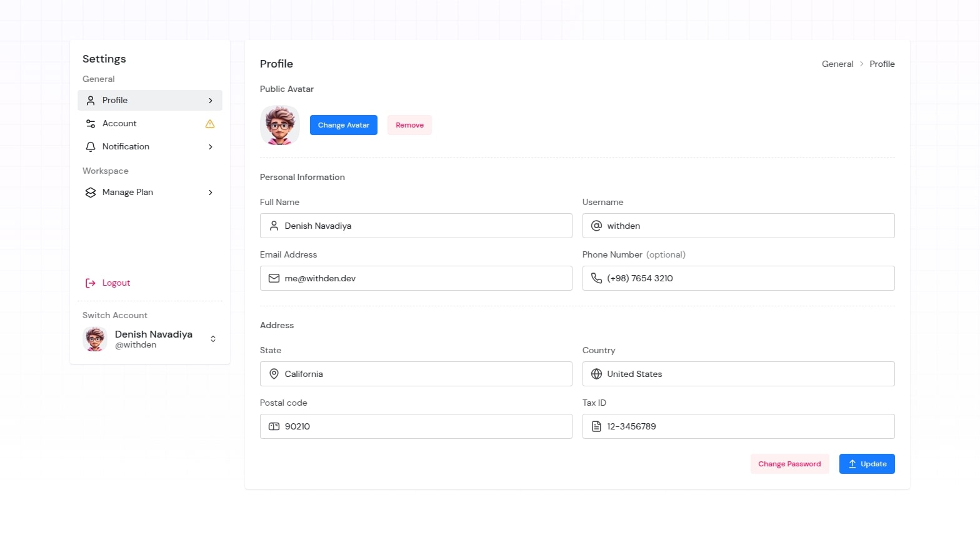Click the map pin icon in State field
This screenshot has width=980, height=542.
pos(274,374)
